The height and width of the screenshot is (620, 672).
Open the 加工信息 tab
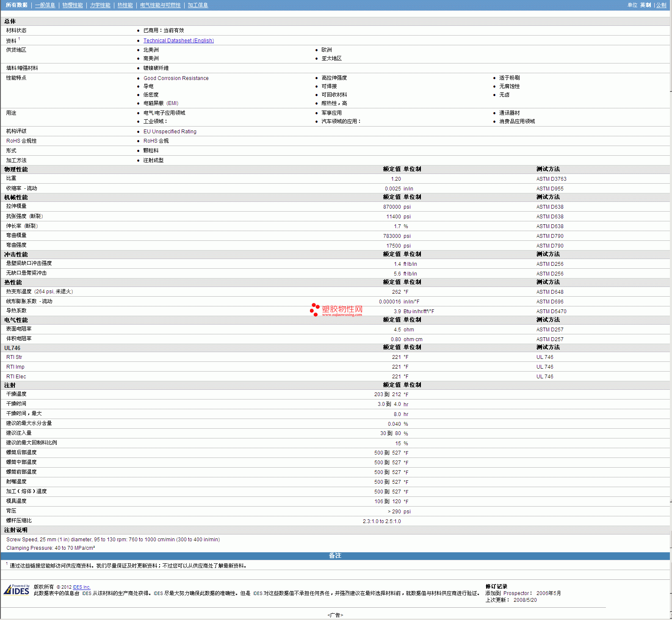[x=198, y=5]
